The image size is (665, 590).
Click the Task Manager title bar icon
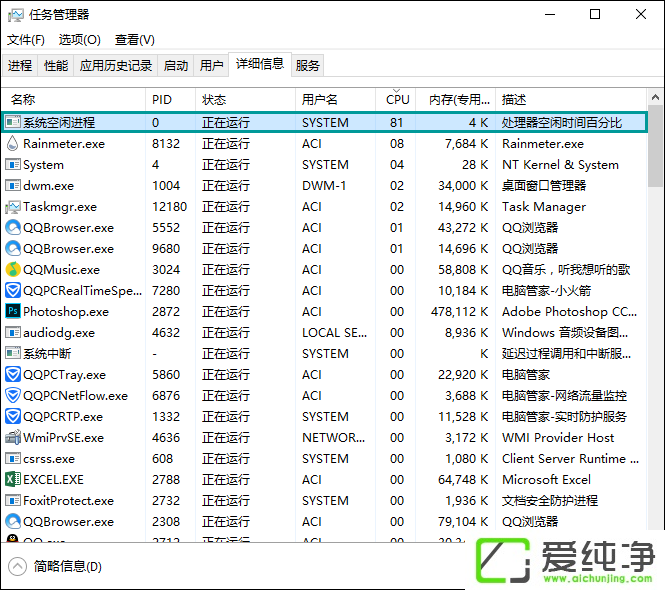16,15
